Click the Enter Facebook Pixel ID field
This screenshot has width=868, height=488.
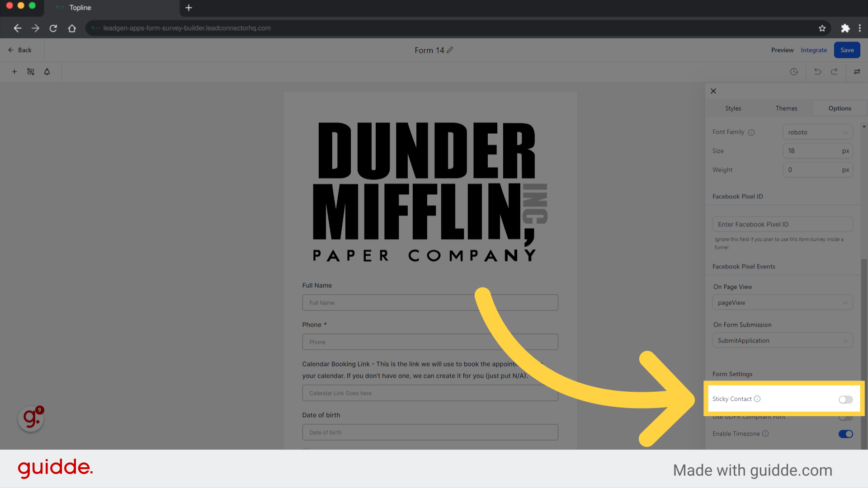click(782, 224)
